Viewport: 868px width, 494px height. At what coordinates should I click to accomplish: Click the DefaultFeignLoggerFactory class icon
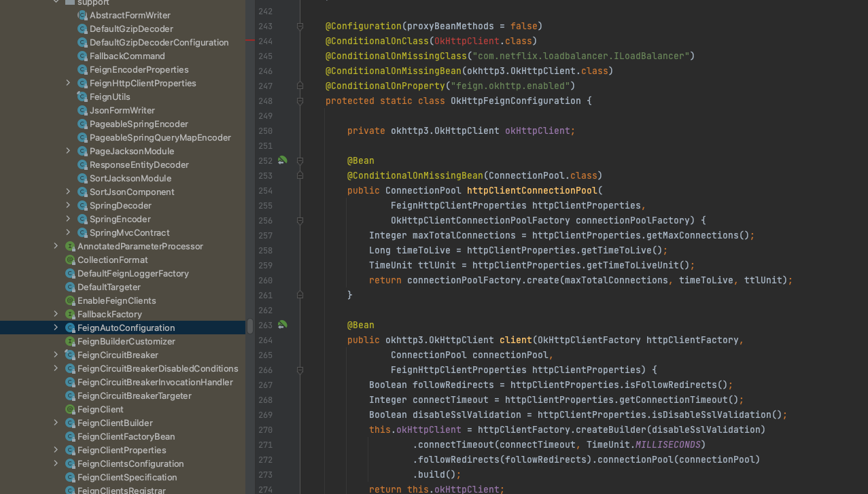pyautogui.click(x=70, y=273)
